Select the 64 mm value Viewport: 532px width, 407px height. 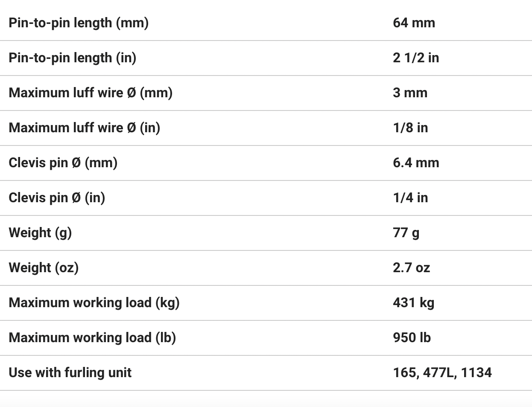click(414, 23)
